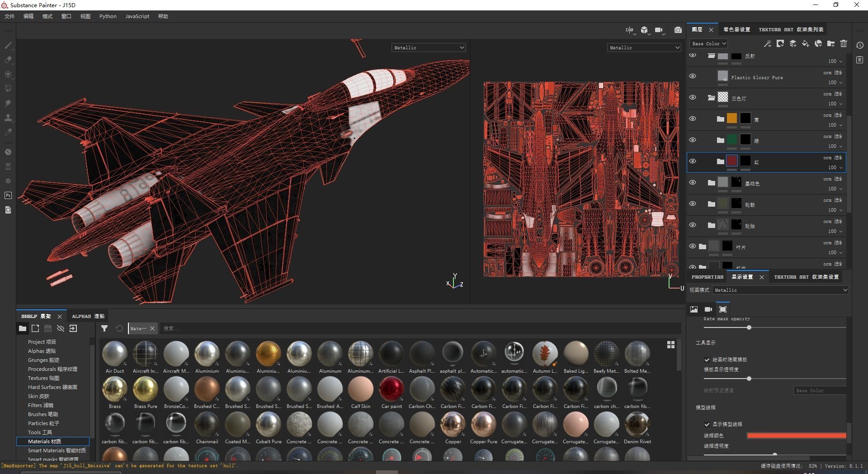The image size is (868, 474).
Task: Open the Log panel icon
Action: pyautogui.click(x=860, y=60)
